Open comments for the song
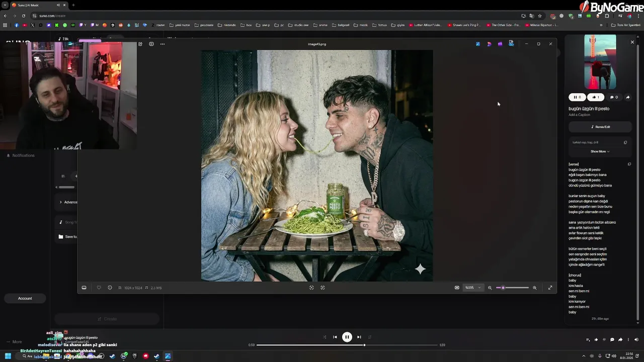644x362 pixels. pos(614,97)
